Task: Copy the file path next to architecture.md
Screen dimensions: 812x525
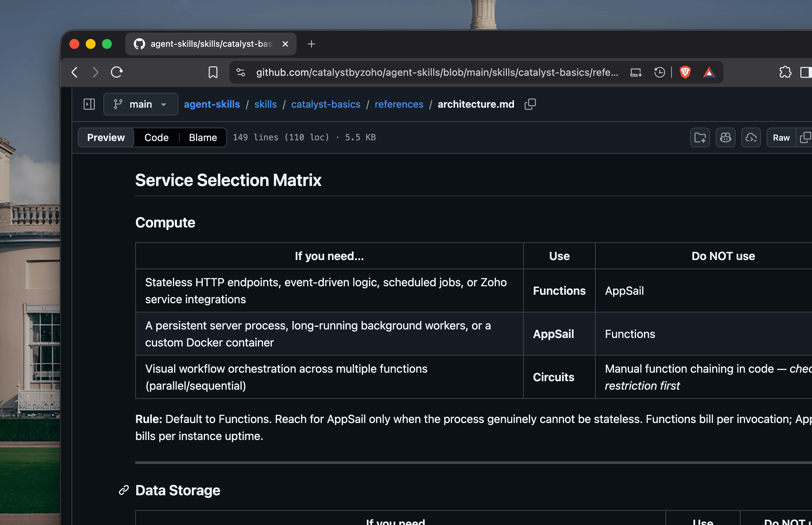Action: (530, 104)
